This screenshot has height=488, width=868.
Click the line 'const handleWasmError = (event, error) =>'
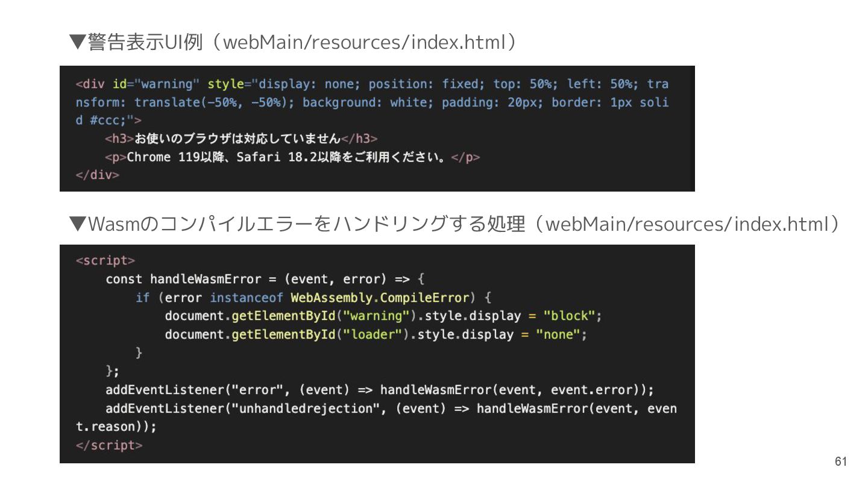coord(266,279)
